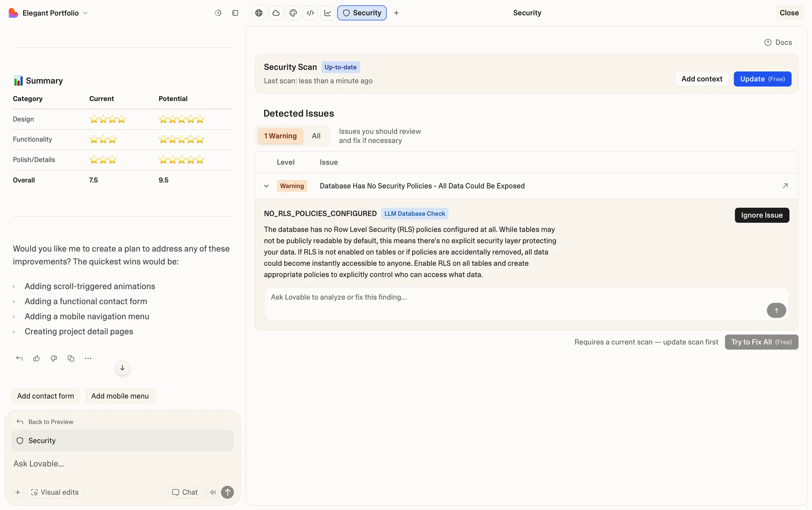Toggle Visual edits mode
The height and width of the screenshot is (510, 812).
(x=55, y=492)
